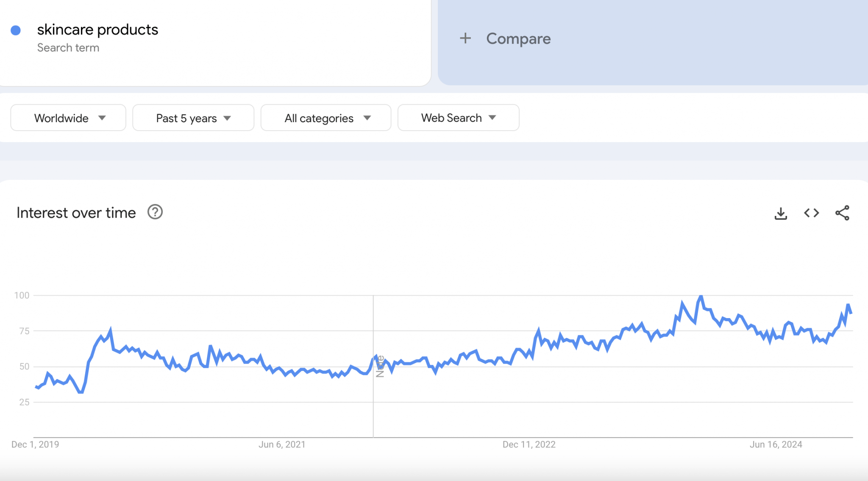Open the Worldwide region dropdown
This screenshot has height=481, width=868.
point(68,118)
